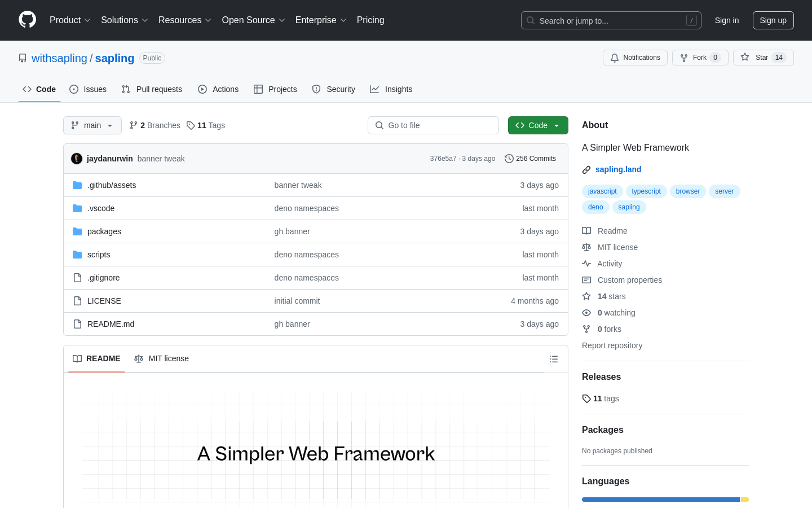Click the server topic tag
This screenshot has width=812, height=508.
click(725, 191)
